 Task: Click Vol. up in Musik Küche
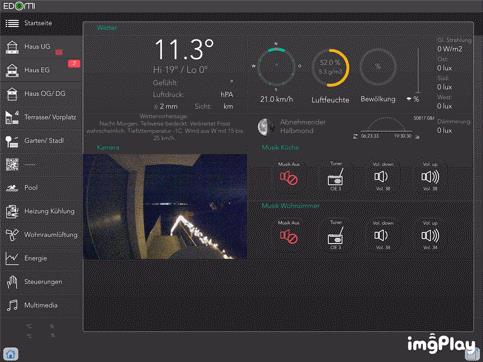430,177
